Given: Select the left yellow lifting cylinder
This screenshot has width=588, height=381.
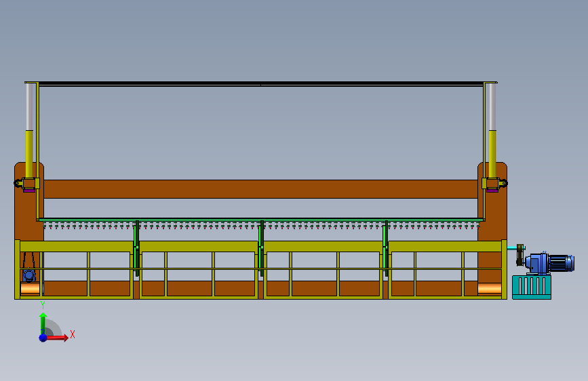Looking at the screenshot, I should [29, 154].
